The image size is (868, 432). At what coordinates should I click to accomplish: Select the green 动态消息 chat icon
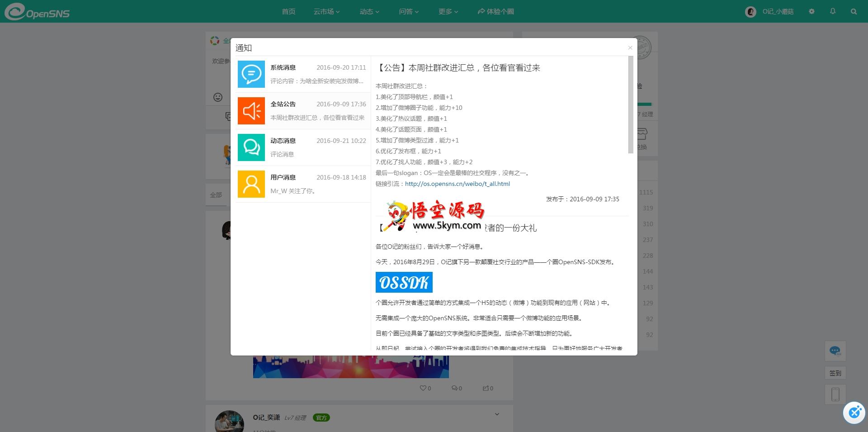point(251,147)
